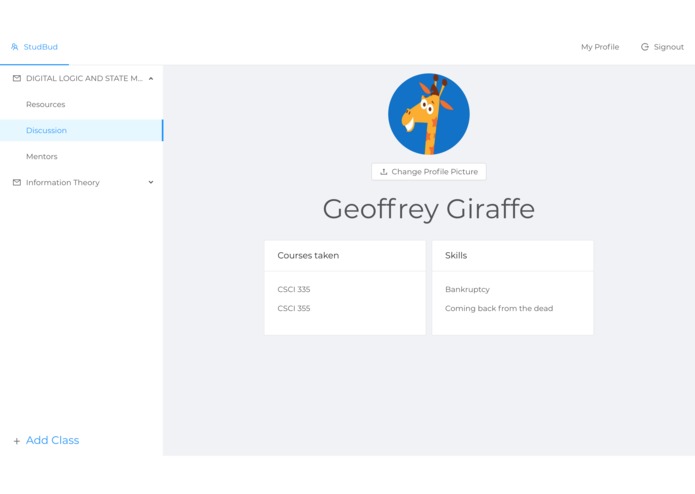Open the Mentors section
Image resolution: width=695 pixels, height=494 pixels.
click(x=42, y=156)
